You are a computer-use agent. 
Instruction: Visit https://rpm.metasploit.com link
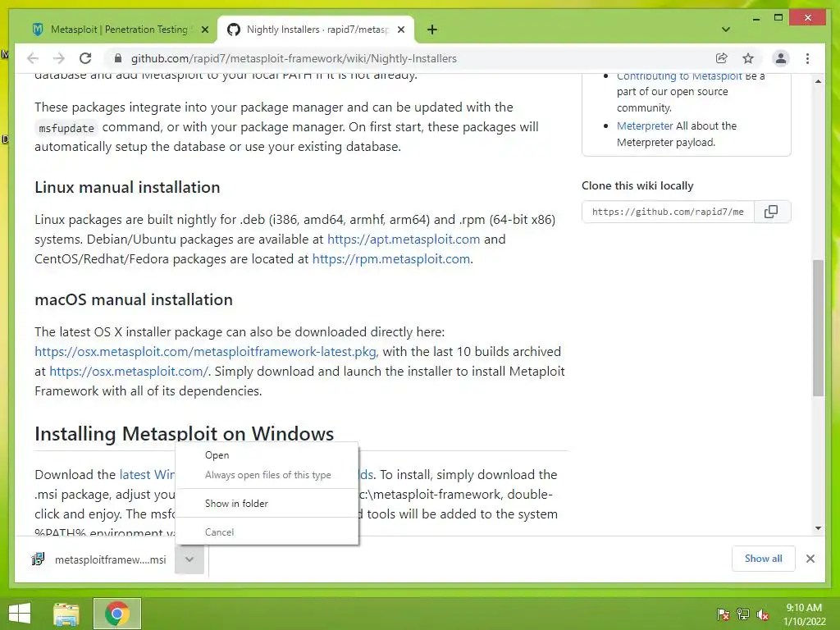pyautogui.click(x=391, y=259)
